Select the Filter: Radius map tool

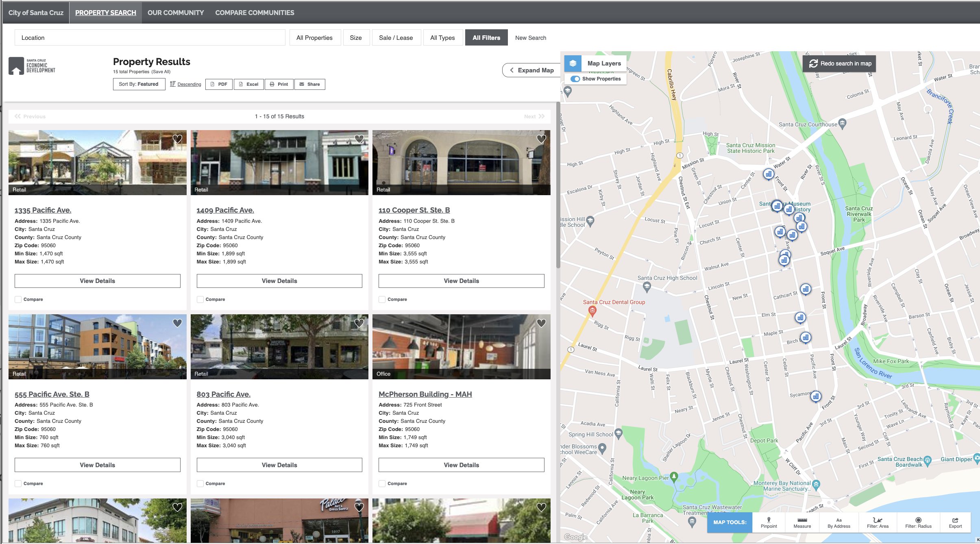point(918,522)
